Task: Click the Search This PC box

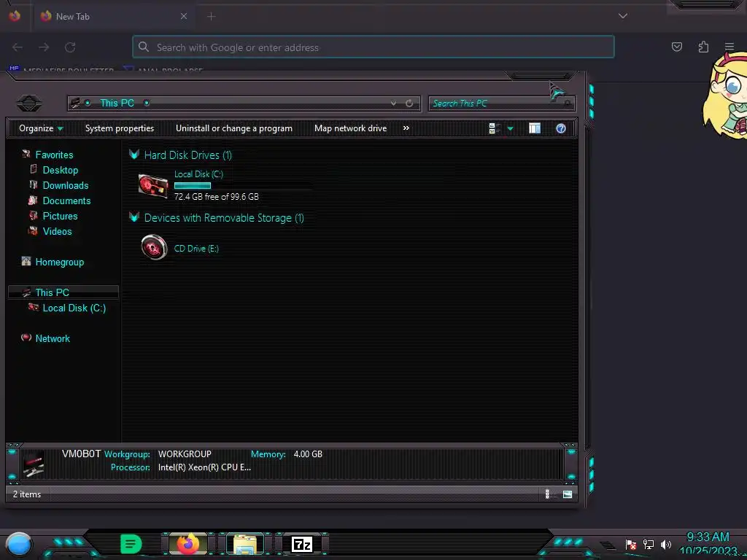Action: click(x=502, y=104)
